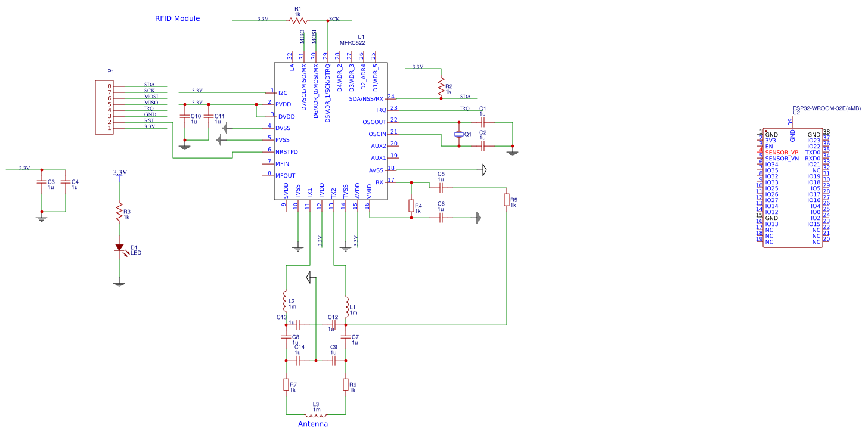
Task: Click the "MFOUT" pin label
Action: point(286,176)
